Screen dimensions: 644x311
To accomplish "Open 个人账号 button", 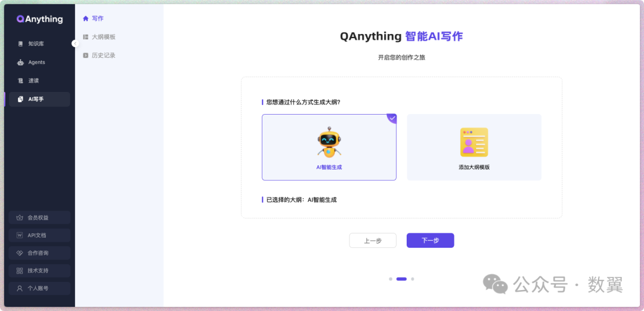I will coord(39,288).
